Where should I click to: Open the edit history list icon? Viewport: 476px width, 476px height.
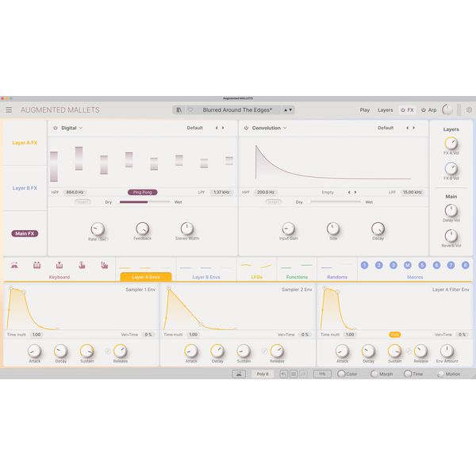point(294,374)
